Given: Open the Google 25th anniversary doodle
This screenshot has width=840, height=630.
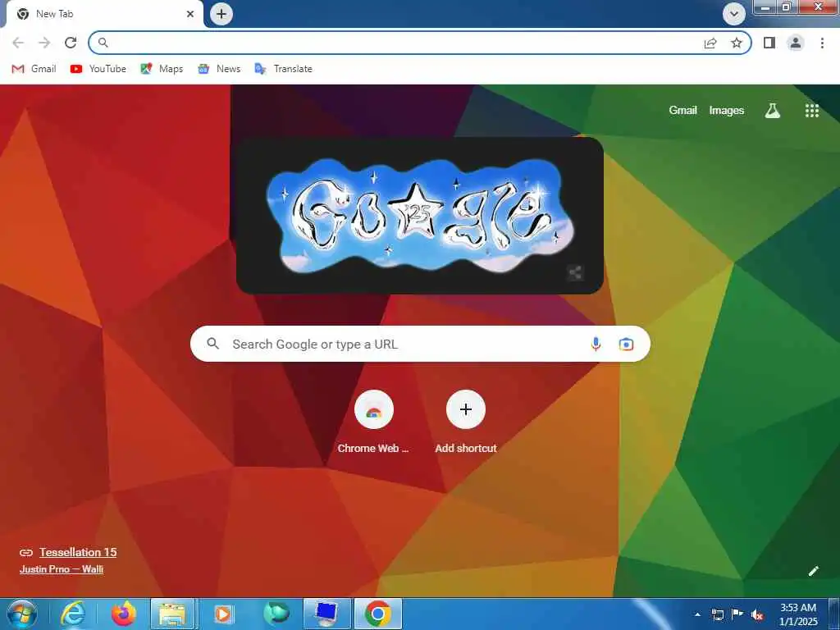Looking at the screenshot, I should coord(420,216).
